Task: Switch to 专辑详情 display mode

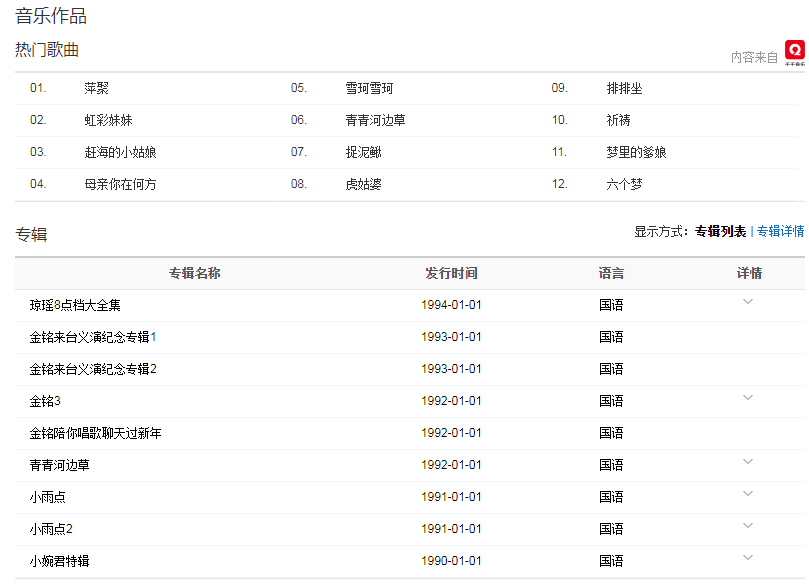Action: coord(780,231)
